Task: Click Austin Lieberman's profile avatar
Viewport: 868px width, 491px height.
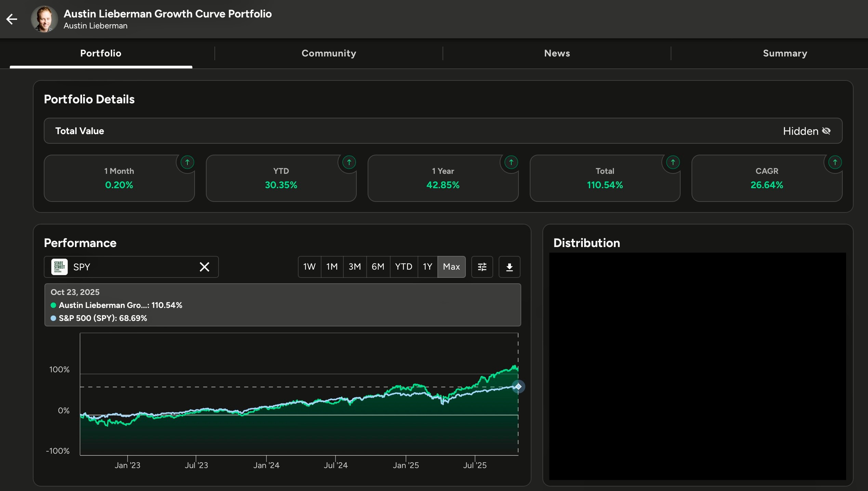Action: [x=44, y=19]
